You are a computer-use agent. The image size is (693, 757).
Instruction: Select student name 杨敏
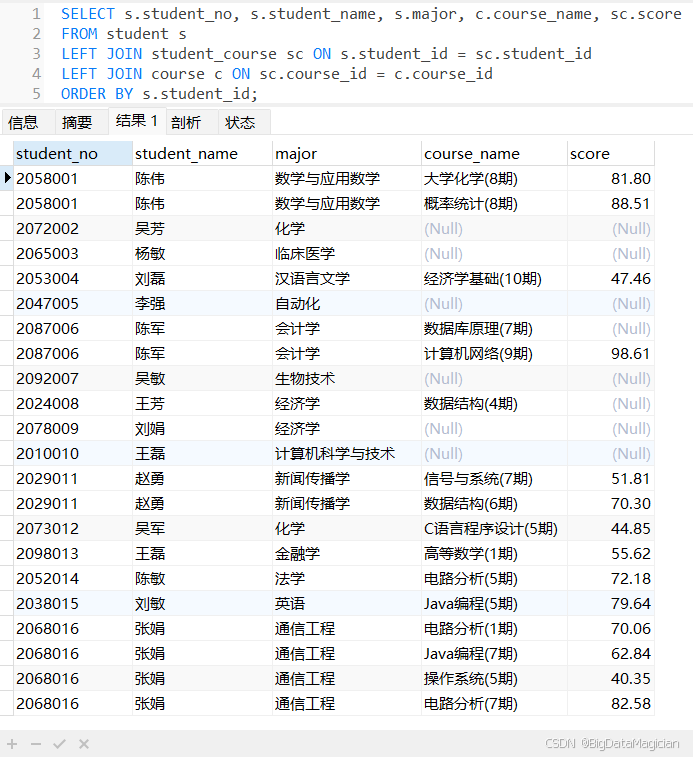pyautogui.click(x=202, y=253)
